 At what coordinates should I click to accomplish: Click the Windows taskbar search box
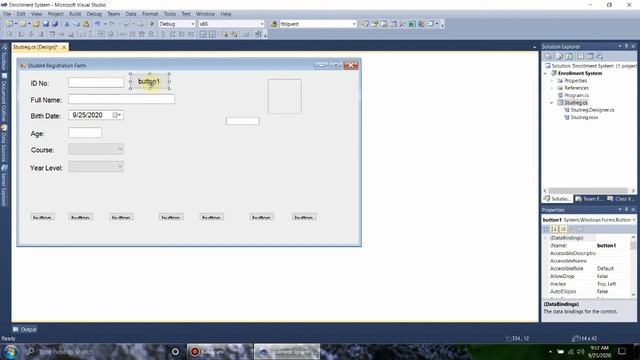(x=94, y=351)
